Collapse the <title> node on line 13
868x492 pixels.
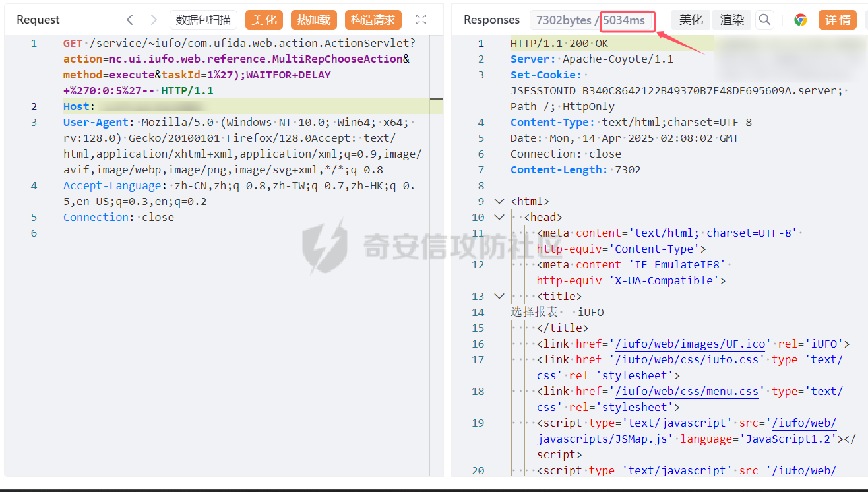(499, 296)
